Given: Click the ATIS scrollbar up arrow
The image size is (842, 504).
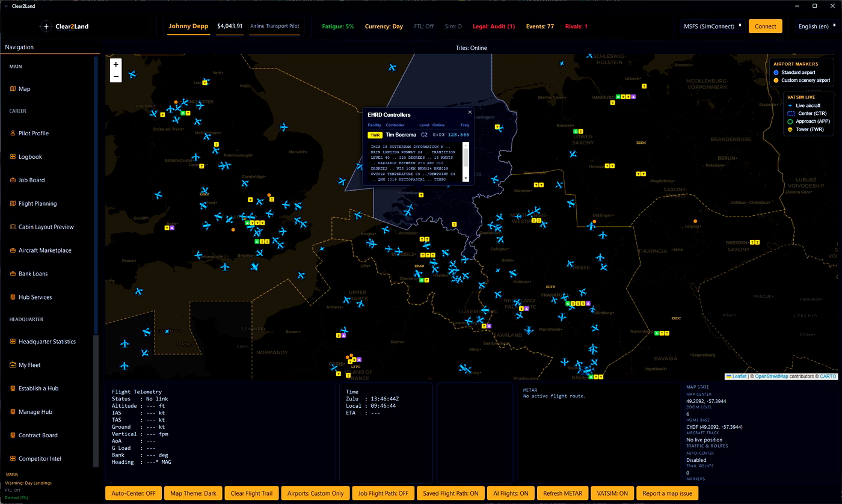Looking at the screenshot, I should 465,144.
